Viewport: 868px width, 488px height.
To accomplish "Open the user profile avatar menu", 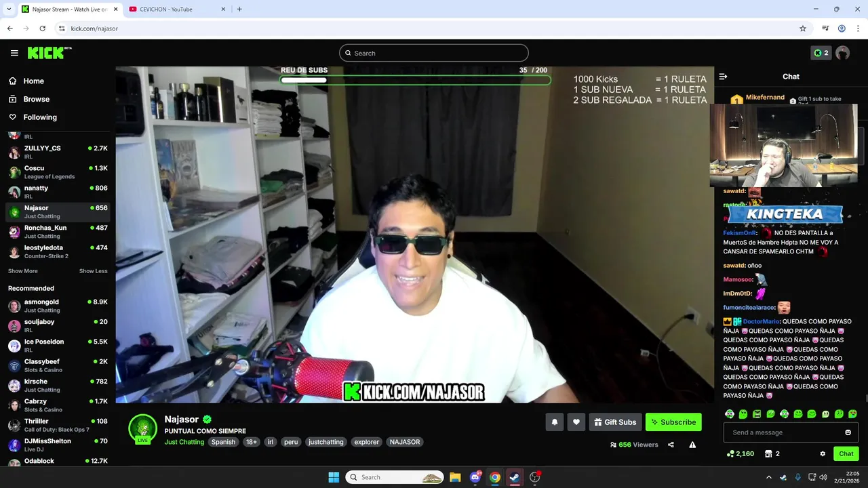I will [843, 53].
